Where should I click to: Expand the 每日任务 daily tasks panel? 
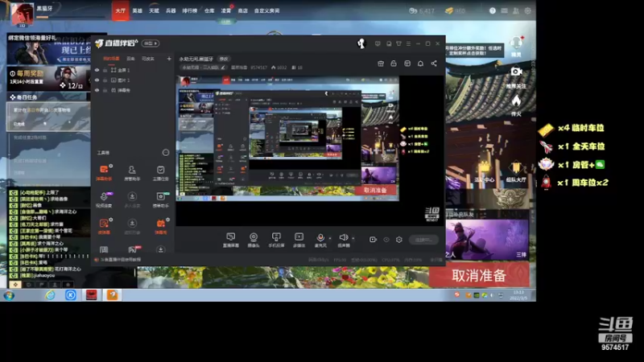tap(48, 97)
